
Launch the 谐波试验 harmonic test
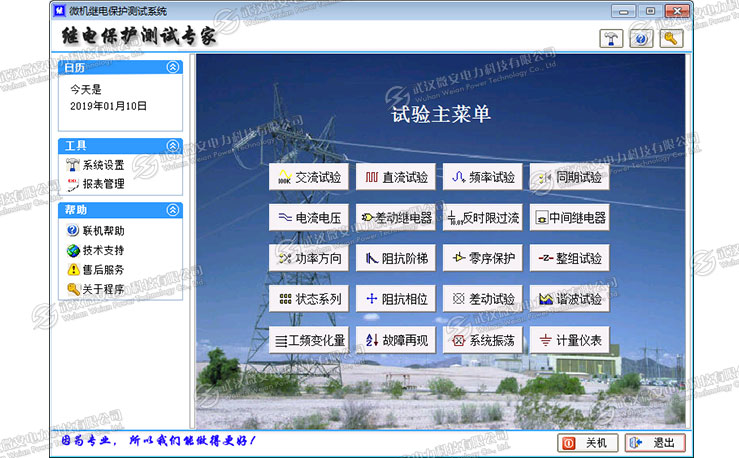(569, 299)
